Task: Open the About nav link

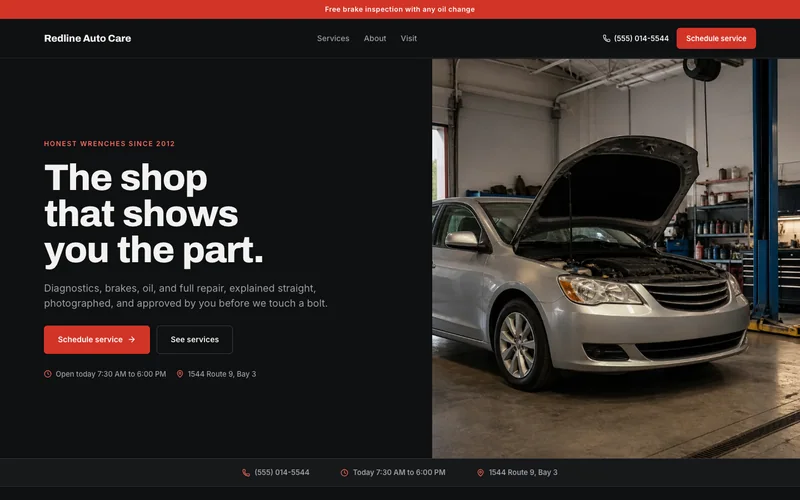Action: pos(375,38)
